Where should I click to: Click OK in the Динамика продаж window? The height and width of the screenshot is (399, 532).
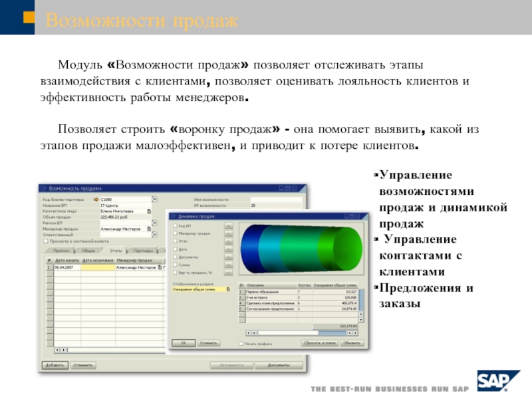(x=184, y=343)
